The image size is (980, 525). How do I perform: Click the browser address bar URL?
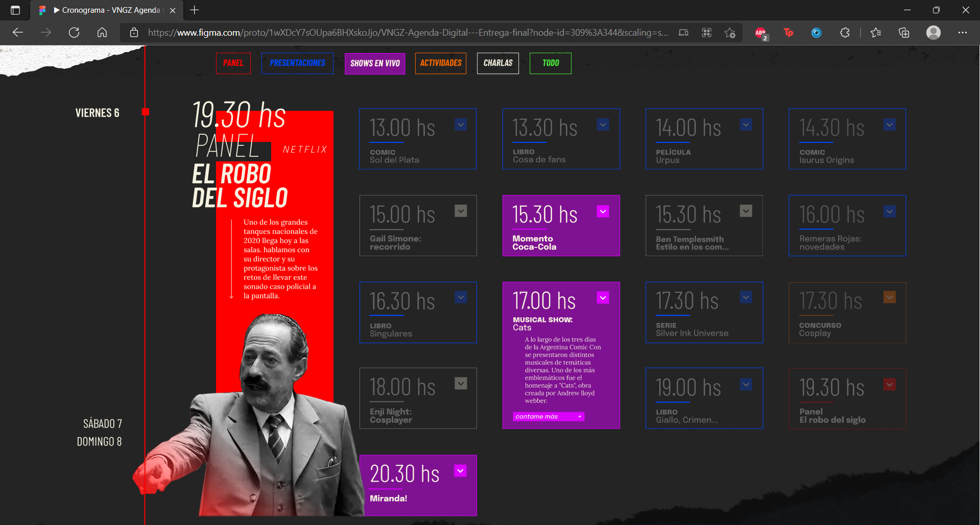(408, 33)
